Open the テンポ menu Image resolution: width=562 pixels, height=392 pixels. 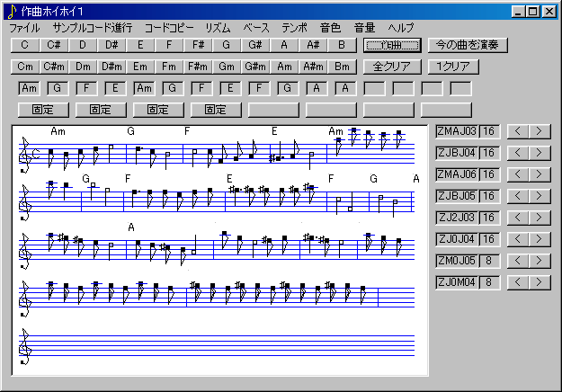pyautogui.click(x=294, y=28)
